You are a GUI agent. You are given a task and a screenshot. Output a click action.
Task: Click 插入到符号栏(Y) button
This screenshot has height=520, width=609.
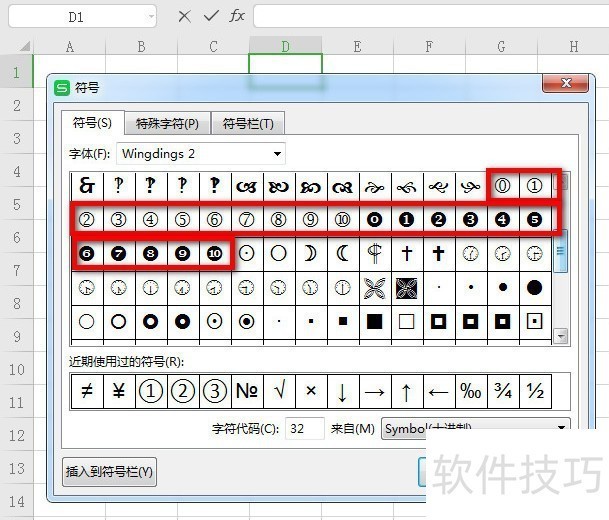pos(109,472)
